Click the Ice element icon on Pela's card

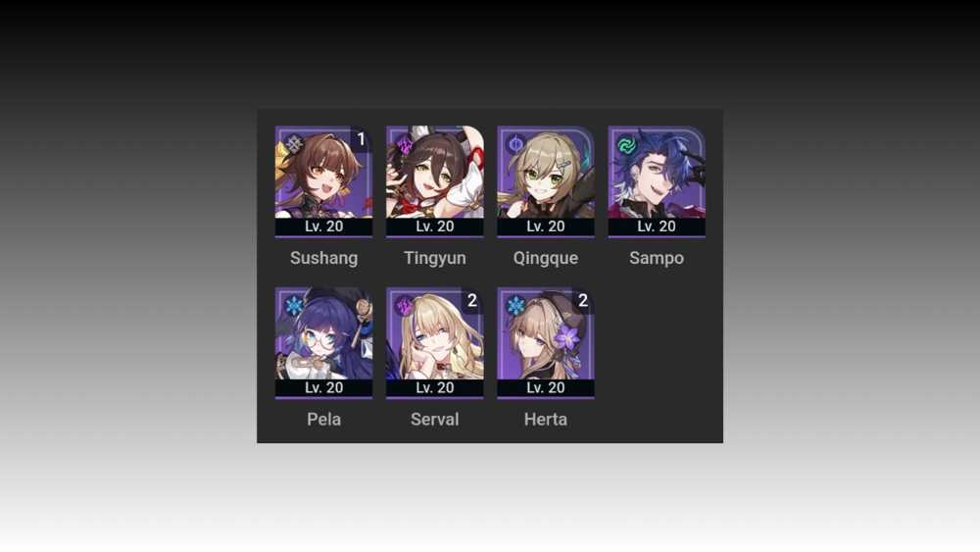click(x=294, y=306)
